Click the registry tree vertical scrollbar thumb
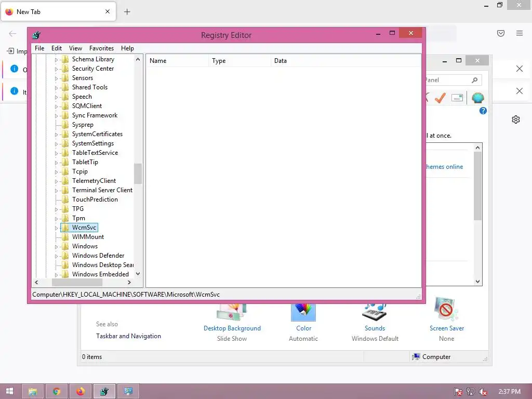The width and height of the screenshot is (532, 399). (x=138, y=174)
